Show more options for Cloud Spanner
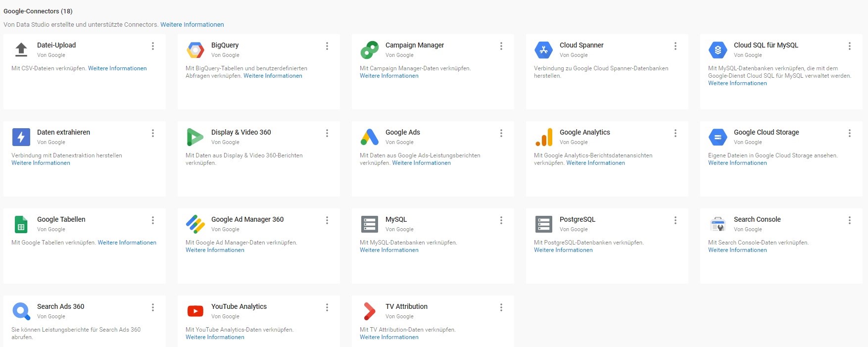 tap(675, 46)
